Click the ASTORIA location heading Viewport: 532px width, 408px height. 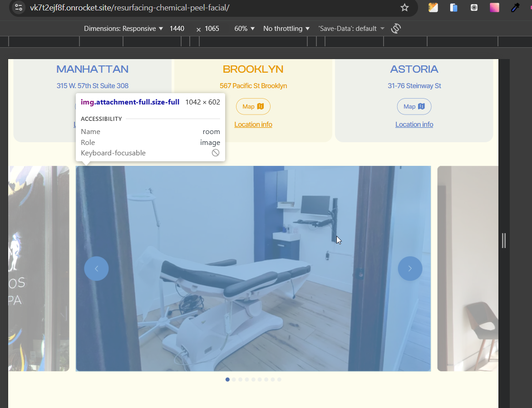pyautogui.click(x=414, y=70)
